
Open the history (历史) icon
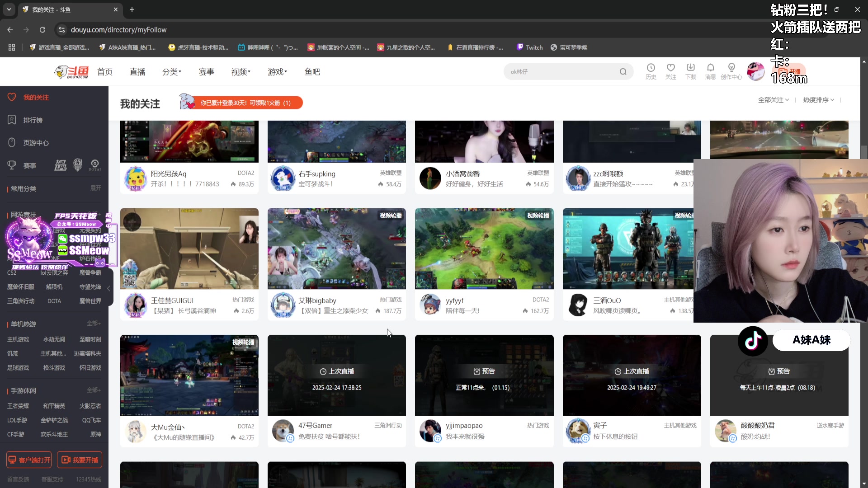point(651,71)
